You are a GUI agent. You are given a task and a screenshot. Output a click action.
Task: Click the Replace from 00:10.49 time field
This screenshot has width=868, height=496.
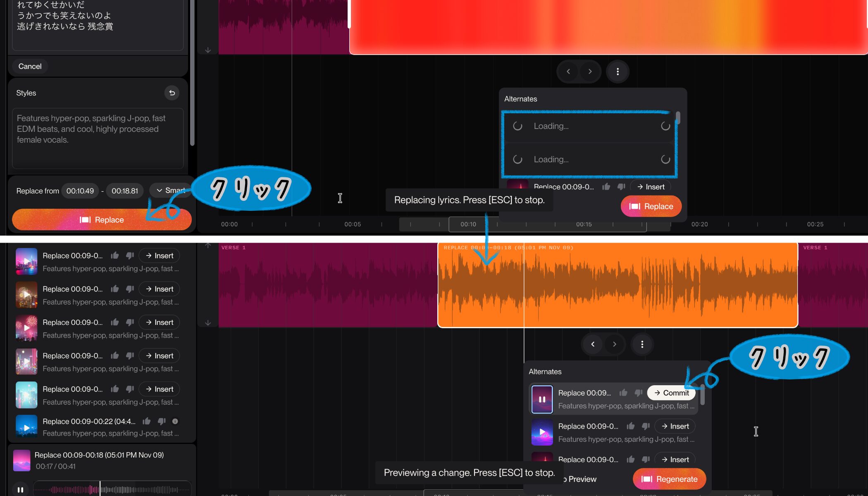(80, 191)
